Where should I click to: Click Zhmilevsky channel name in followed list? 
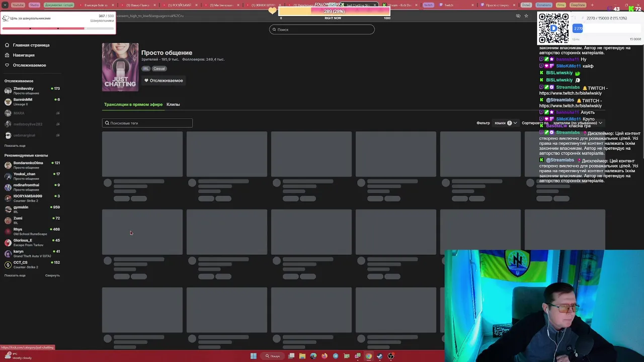tap(24, 89)
